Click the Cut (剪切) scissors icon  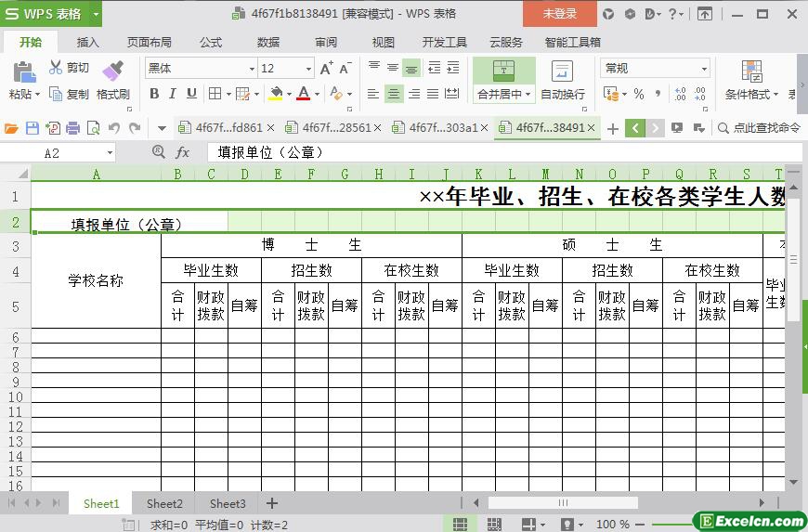(x=56, y=68)
